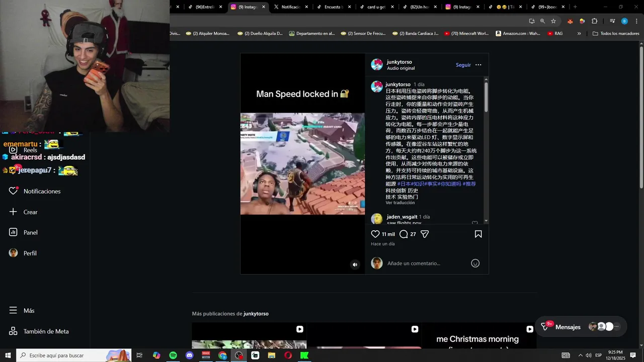This screenshot has height=362, width=644.
Task: Open a new Chrome tab
Action: point(575,7)
